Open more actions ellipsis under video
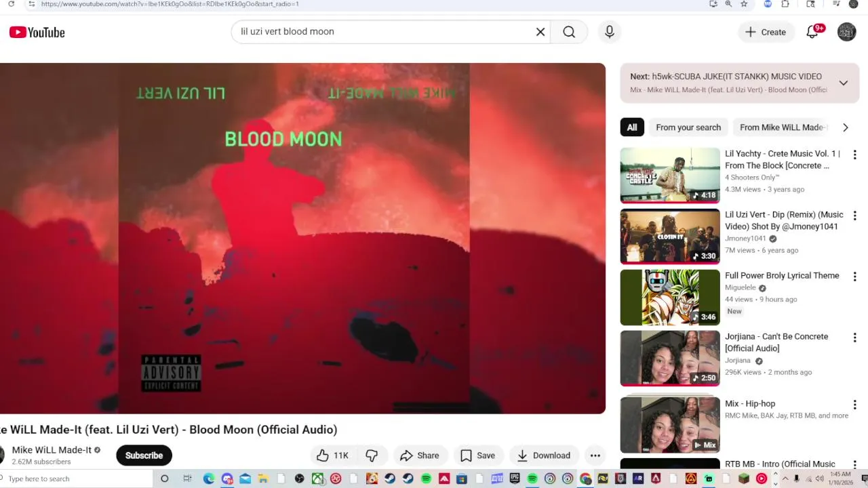The height and width of the screenshot is (488, 868). pyautogui.click(x=595, y=455)
